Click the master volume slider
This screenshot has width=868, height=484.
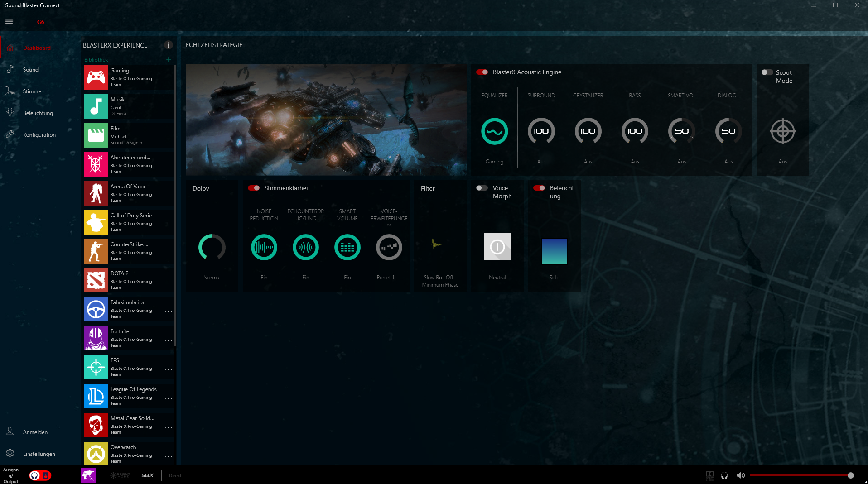[x=802, y=475]
